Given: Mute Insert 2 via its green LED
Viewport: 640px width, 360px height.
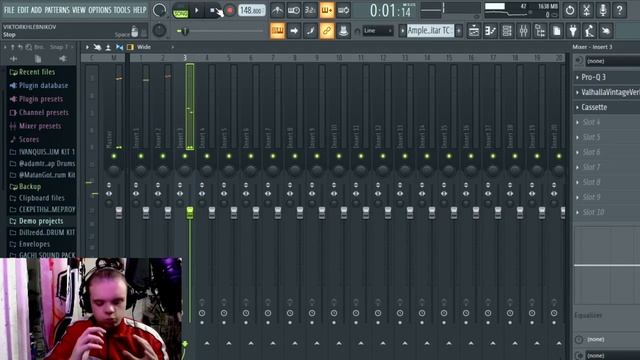Looking at the screenshot, I should (x=163, y=156).
